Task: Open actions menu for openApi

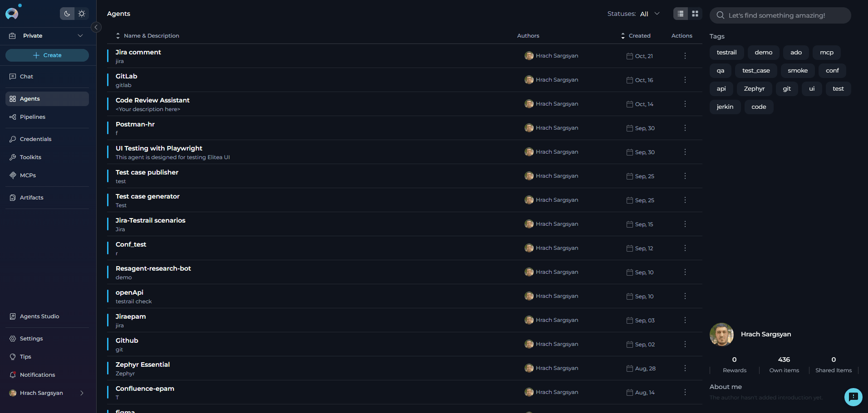Action: pos(685,296)
